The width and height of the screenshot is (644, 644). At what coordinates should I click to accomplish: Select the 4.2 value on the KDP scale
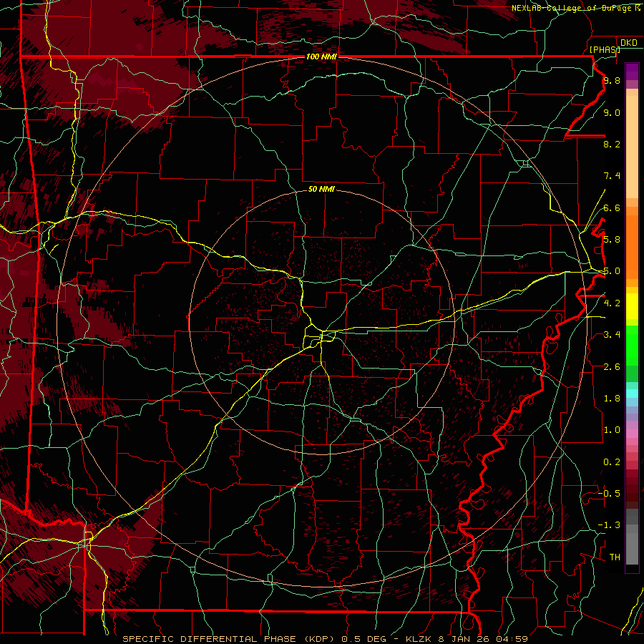(612, 303)
